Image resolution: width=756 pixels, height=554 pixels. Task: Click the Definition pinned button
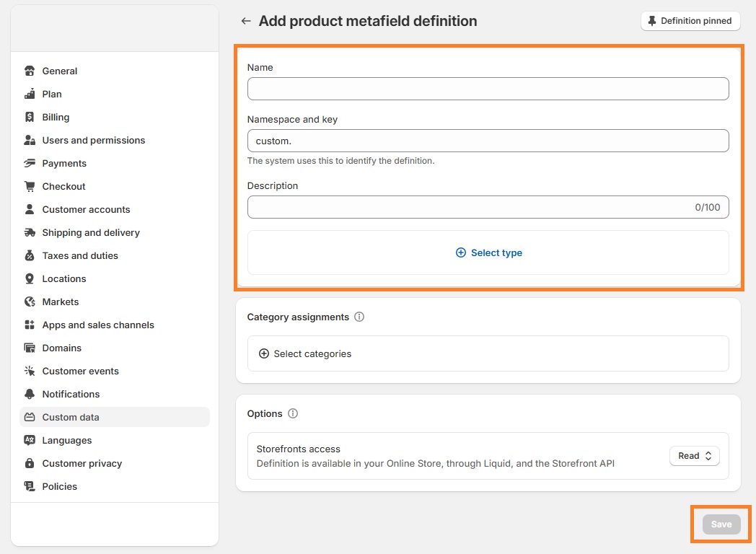pyautogui.click(x=690, y=21)
